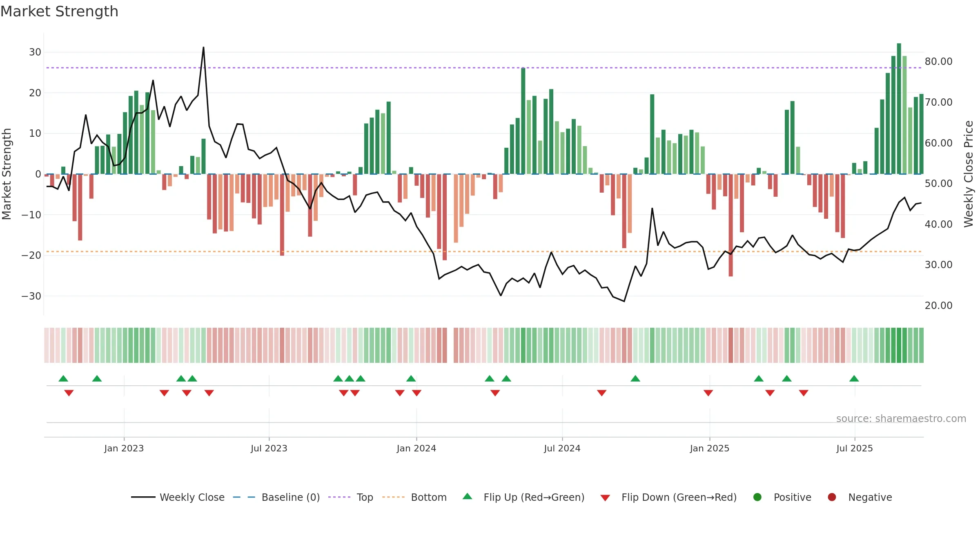
Task: Click the 40.00 price tick on the right axis
Action: tap(938, 224)
